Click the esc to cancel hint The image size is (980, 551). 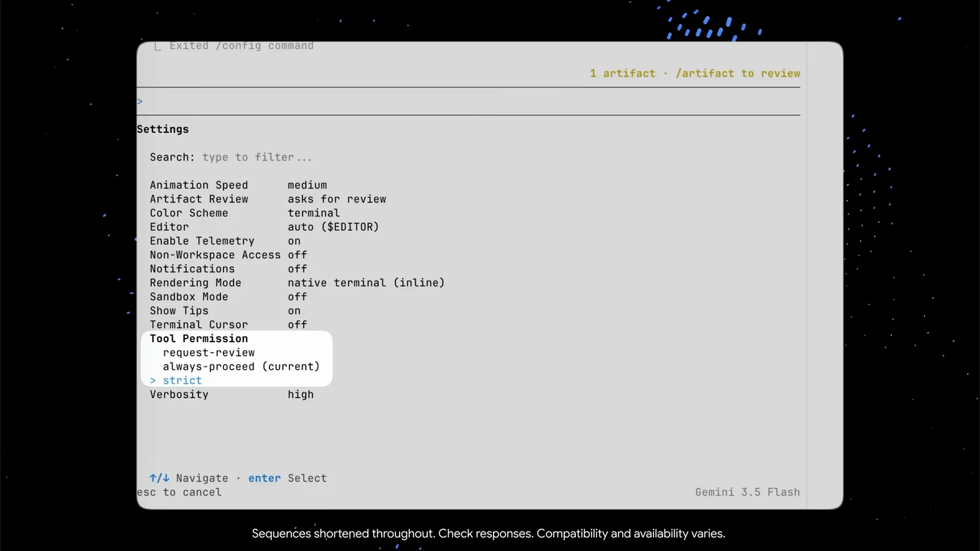pyautogui.click(x=179, y=492)
